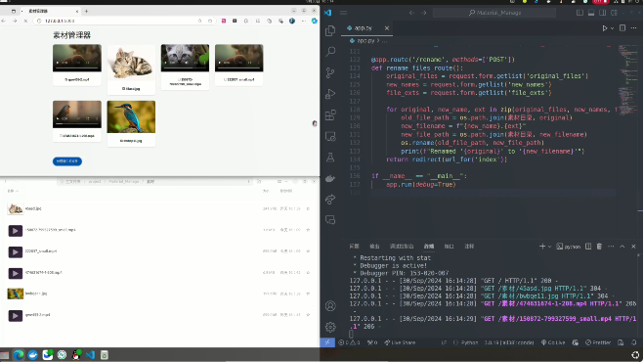Click the Go Live status bar item

point(553,342)
